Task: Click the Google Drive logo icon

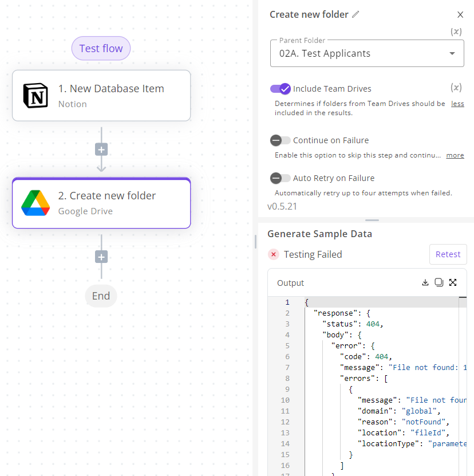Action: [x=35, y=203]
